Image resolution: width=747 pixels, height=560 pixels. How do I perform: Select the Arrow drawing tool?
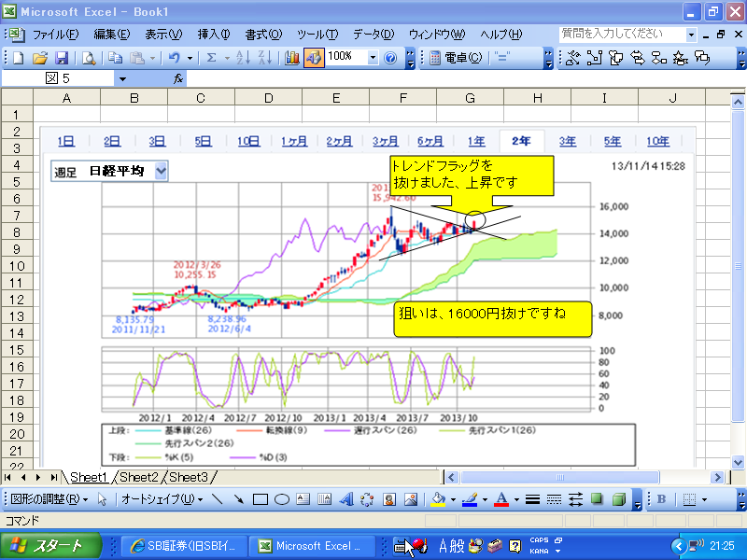(239, 499)
